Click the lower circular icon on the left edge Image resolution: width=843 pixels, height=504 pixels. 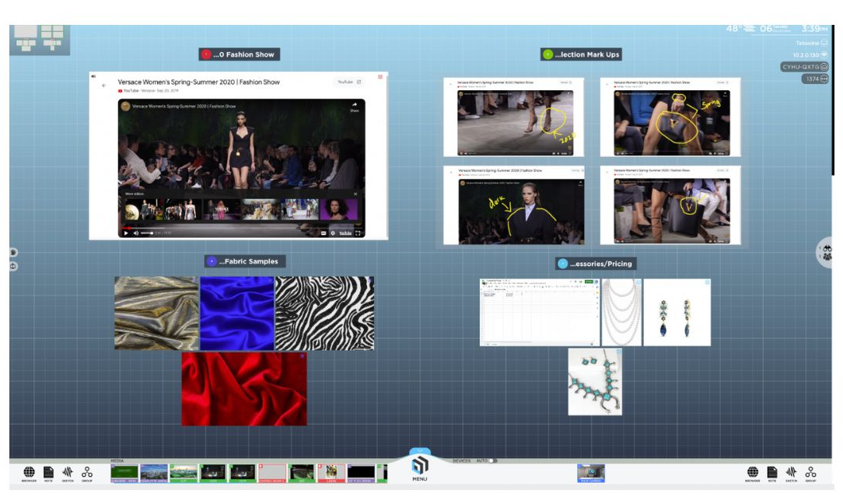tap(13, 266)
